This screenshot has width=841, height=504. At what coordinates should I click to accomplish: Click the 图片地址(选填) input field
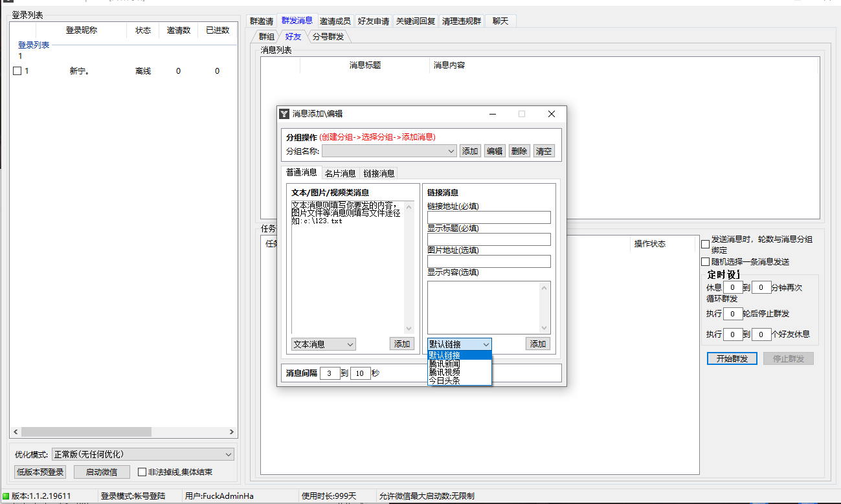point(489,261)
